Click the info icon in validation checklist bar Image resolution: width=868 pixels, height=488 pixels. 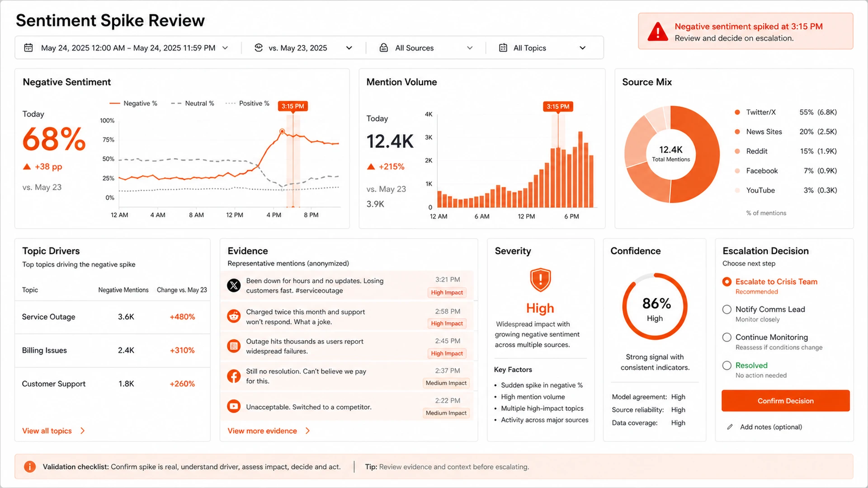[x=30, y=467]
